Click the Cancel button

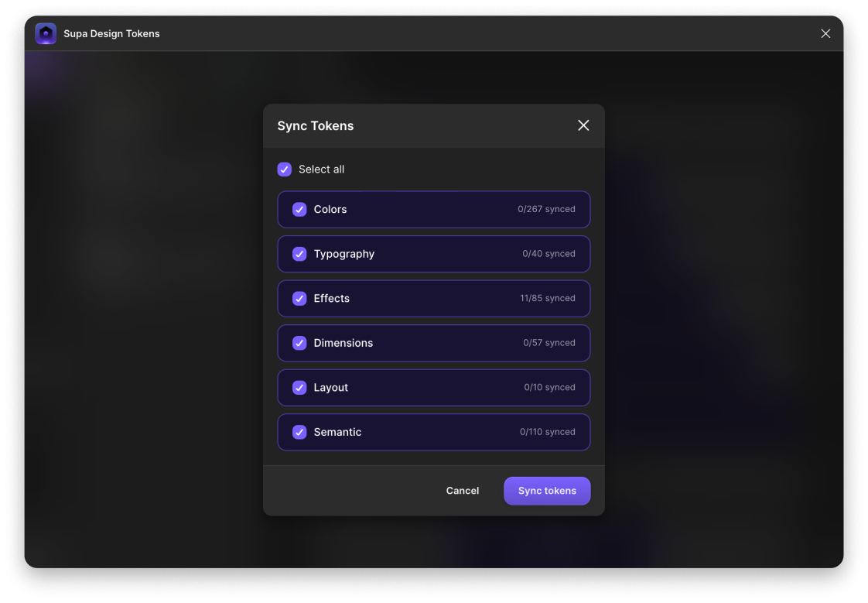point(462,491)
